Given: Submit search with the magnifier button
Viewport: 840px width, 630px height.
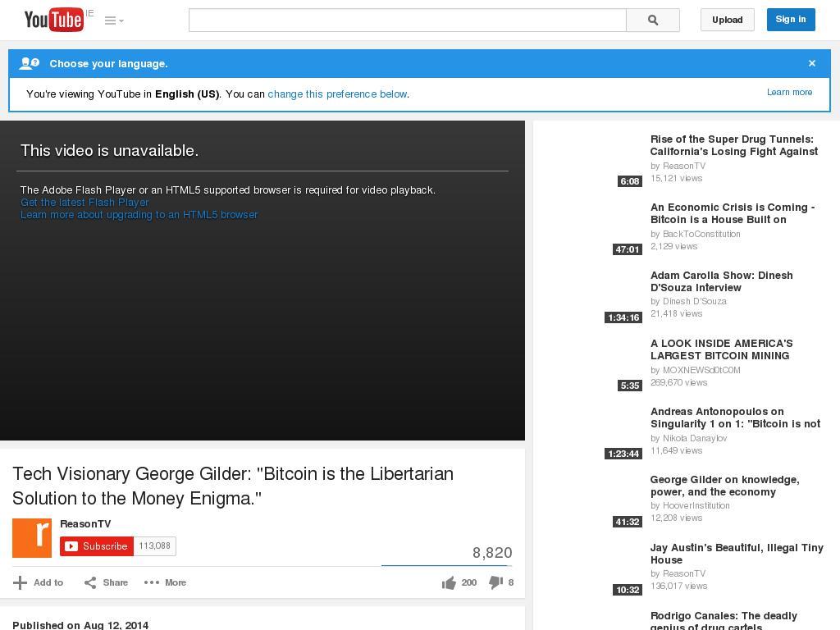Looking at the screenshot, I should coord(653,20).
